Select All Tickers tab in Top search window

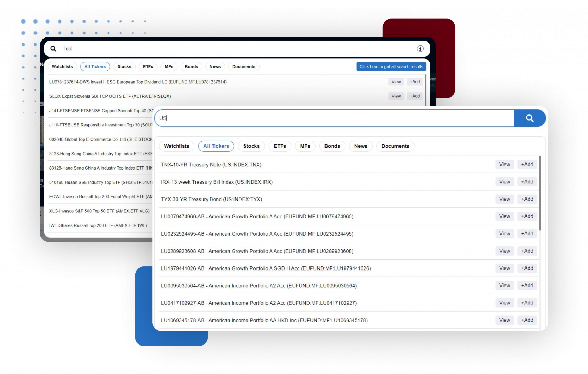[x=95, y=66]
